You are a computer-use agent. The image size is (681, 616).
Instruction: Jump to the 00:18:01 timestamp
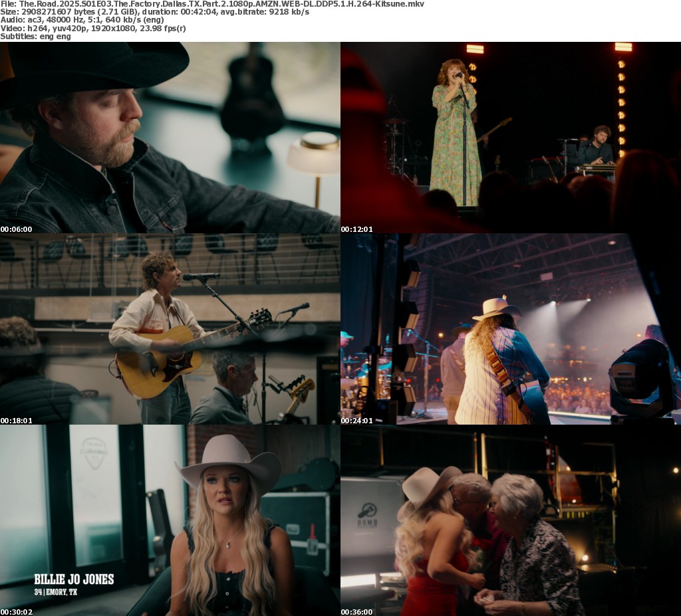[16, 421]
